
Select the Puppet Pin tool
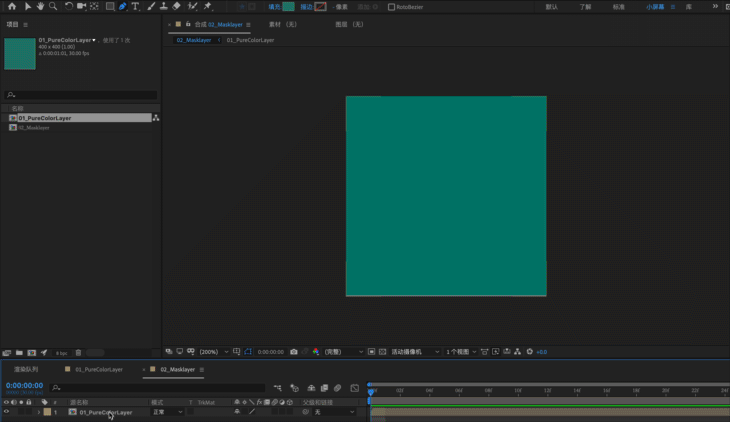click(x=208, y=7)
